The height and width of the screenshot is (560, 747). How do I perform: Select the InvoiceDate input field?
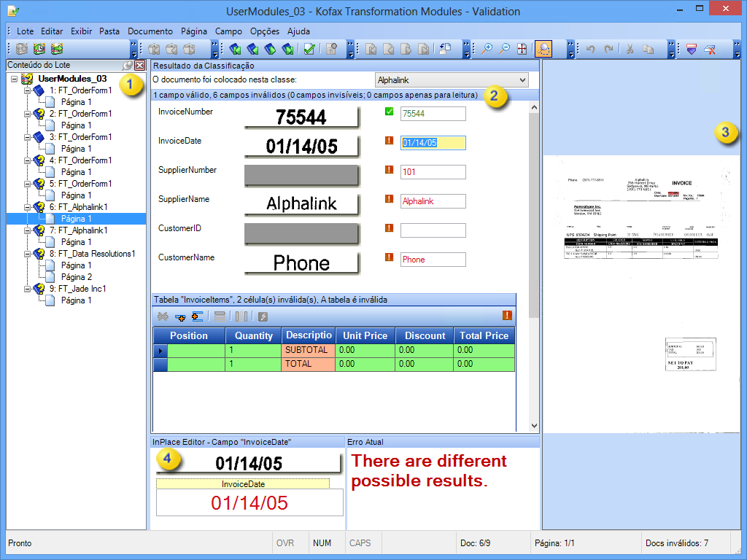[432, 143]
